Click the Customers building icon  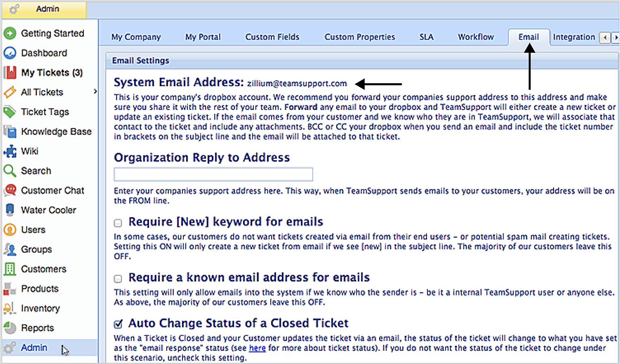(10, 269)
